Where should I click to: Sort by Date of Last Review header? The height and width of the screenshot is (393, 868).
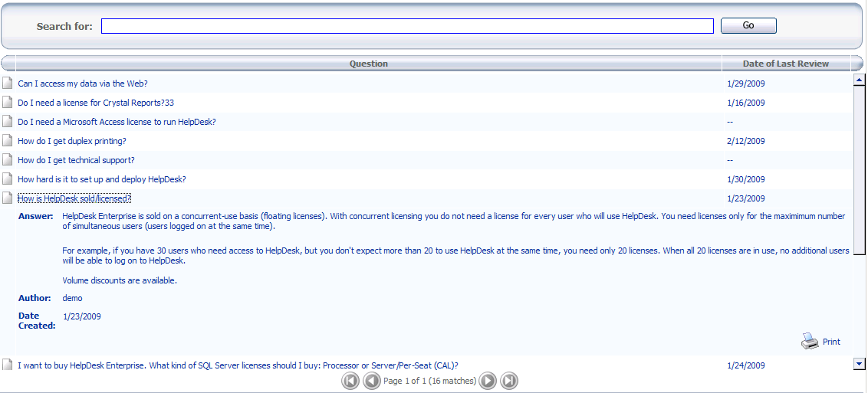(x=786, y=64)
